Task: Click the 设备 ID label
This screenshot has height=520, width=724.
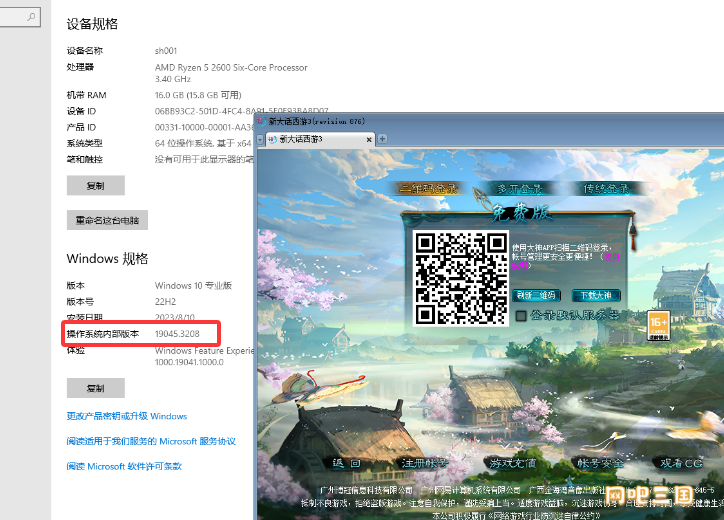Action: (81, 111)
